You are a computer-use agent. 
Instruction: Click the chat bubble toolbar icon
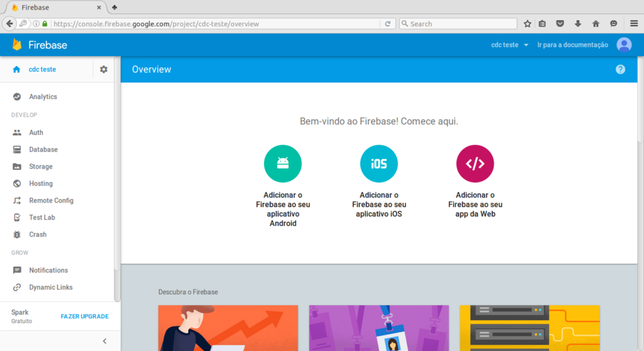point(614,24)
